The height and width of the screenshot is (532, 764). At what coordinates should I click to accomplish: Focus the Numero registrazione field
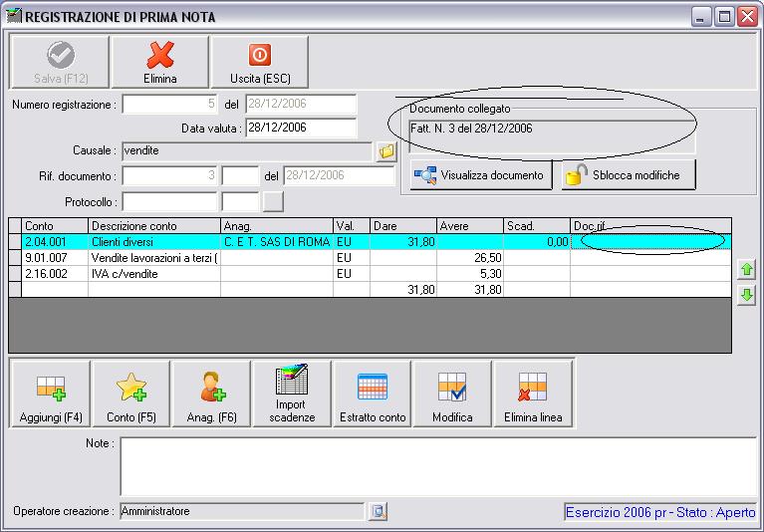pos(170,104)
